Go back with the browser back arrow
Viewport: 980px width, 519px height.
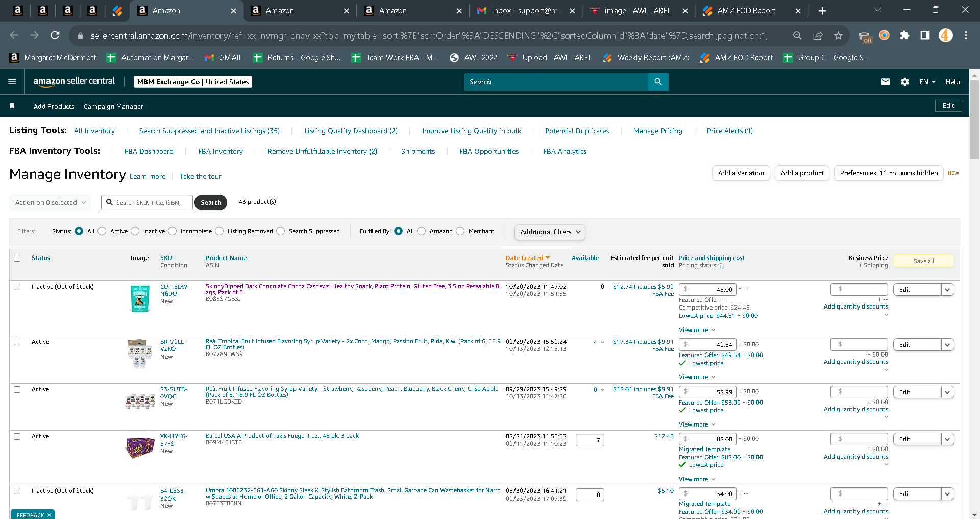pos(14,35)
